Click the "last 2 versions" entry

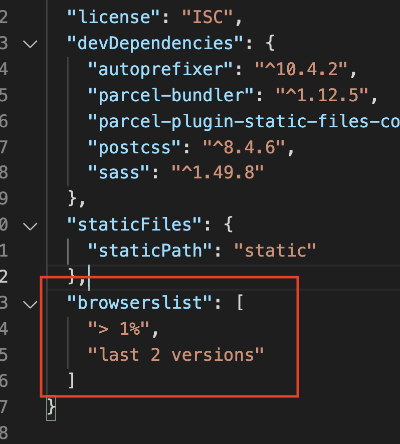tap(176, 355)
